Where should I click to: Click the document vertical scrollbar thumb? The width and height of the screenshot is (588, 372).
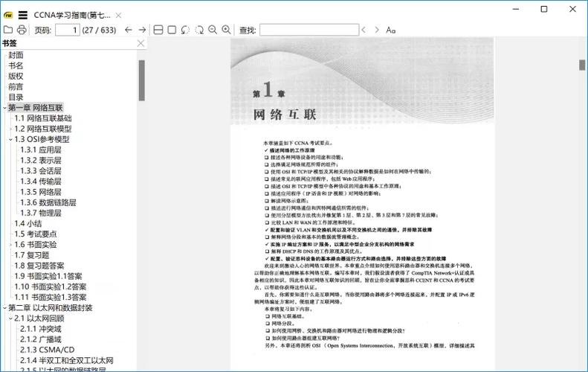coord(582,65)
